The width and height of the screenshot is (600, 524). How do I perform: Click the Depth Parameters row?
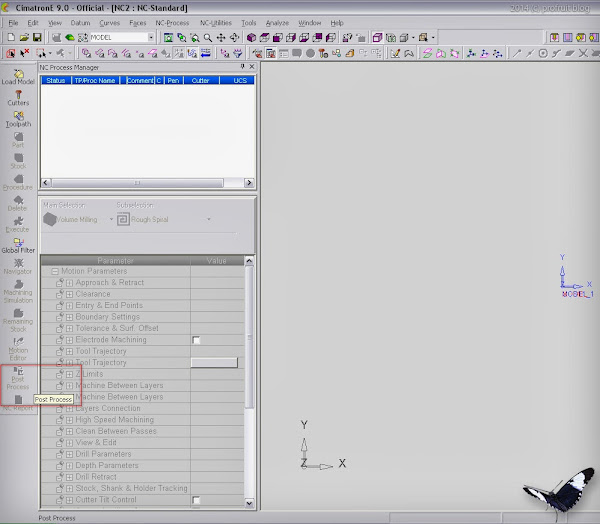click(142, 466)
